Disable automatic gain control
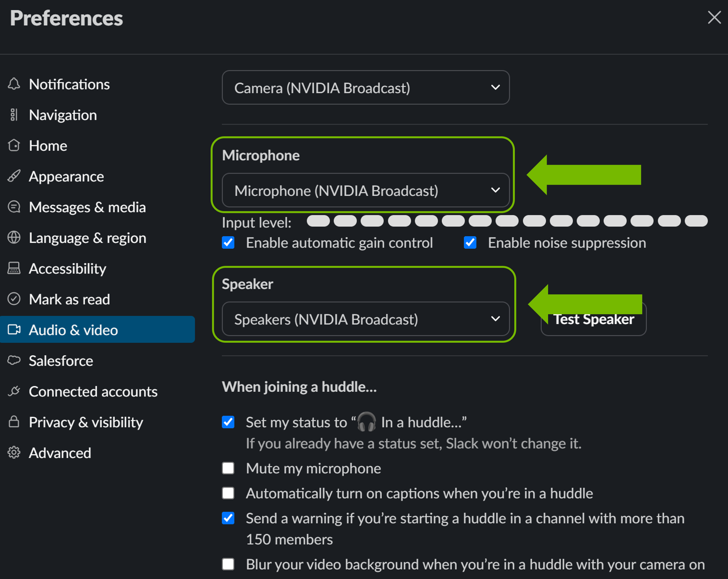 (x=228, y=242)
